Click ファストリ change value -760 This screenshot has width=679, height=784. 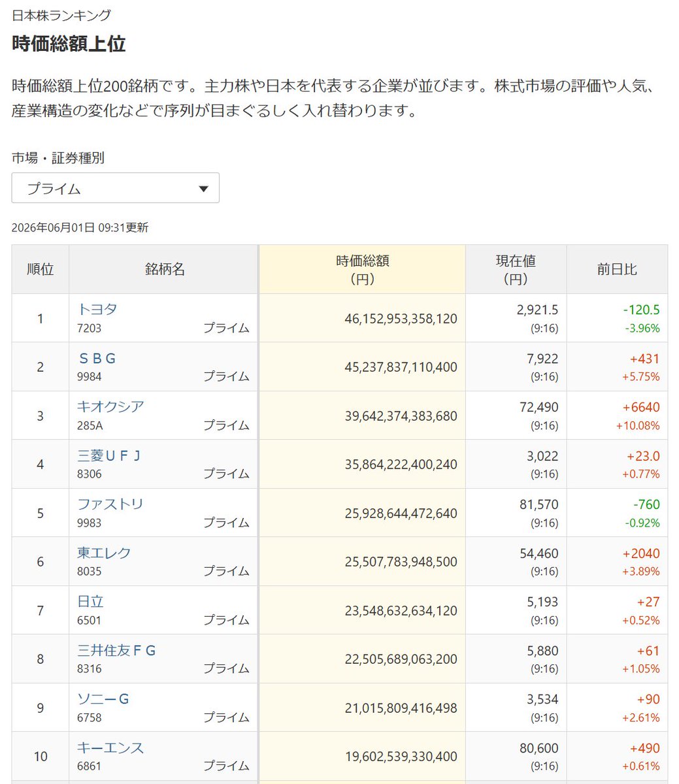point(646,504)
